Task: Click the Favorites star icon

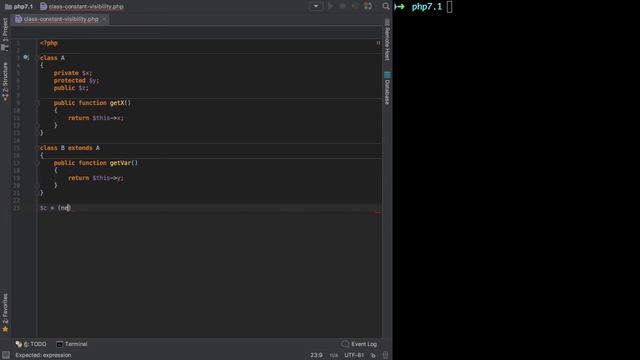Action: click(x=5, y=329)
